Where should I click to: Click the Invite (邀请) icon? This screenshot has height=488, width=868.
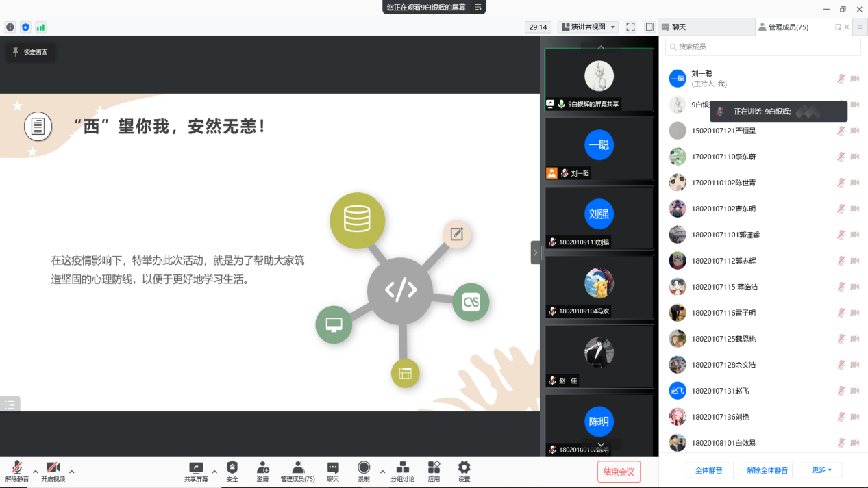pyautogui.click(x=262, y=470)
